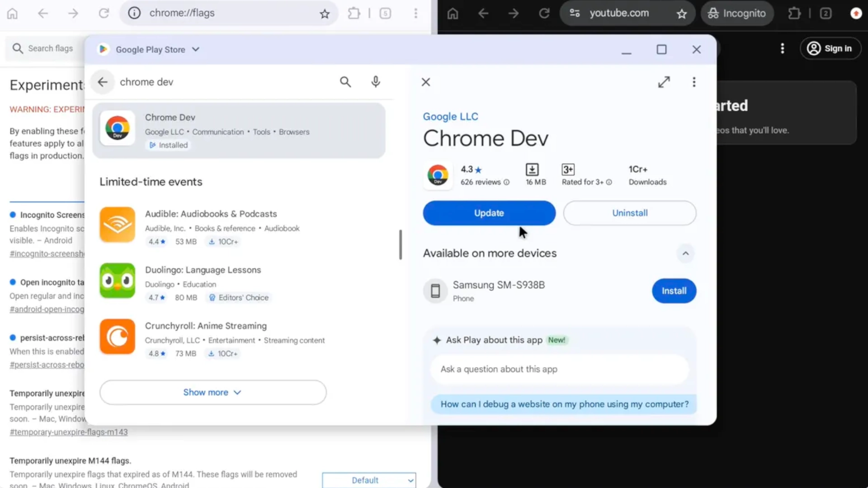This screenshot has width=868, height=488.
Task: Open the M144 flags Default dropdown
Action: (x=369, y=480)
